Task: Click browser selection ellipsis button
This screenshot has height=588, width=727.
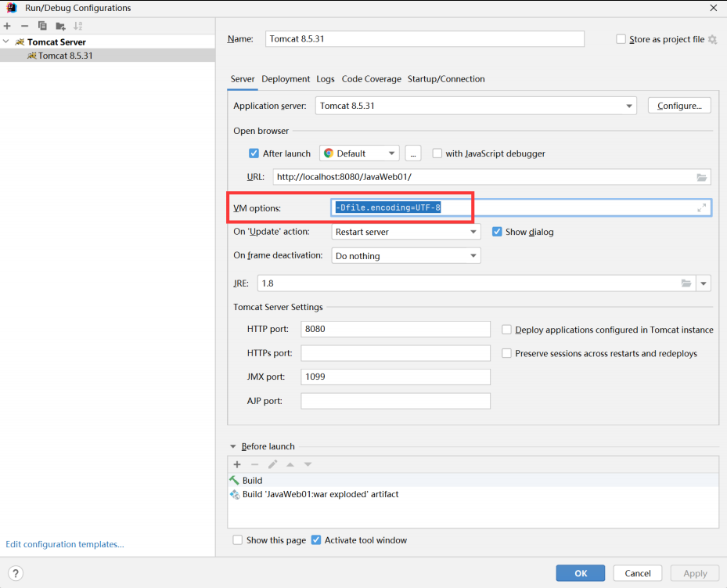Action: coord(413,153)
